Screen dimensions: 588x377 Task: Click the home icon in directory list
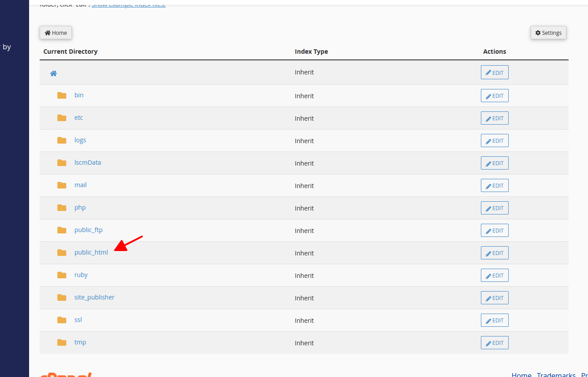(x=53, y=74)
